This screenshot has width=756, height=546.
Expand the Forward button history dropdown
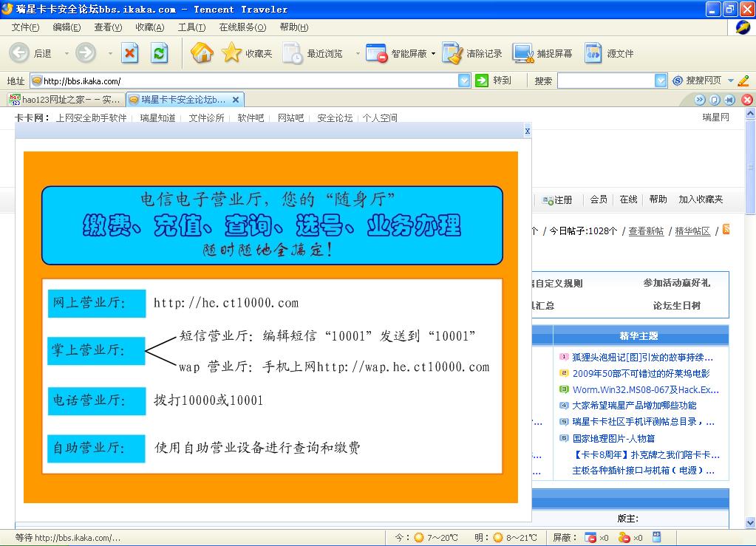tap(110, 53)
